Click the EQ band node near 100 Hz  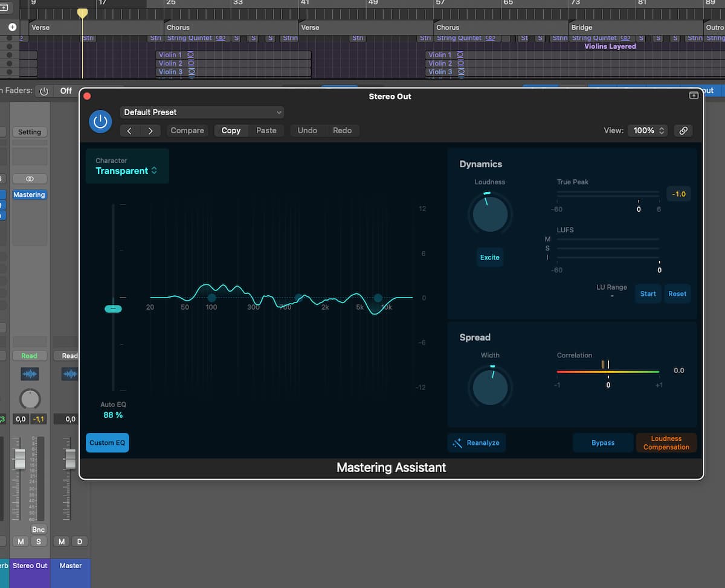(x=211, y=298)
